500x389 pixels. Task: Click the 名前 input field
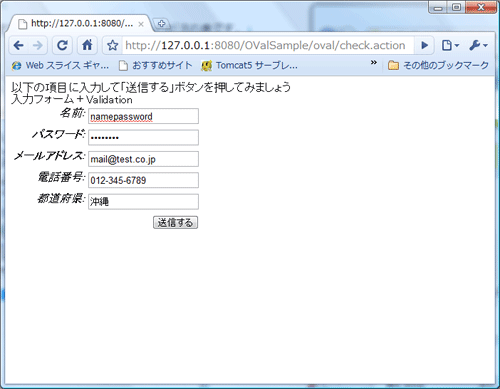pos(143,116)
